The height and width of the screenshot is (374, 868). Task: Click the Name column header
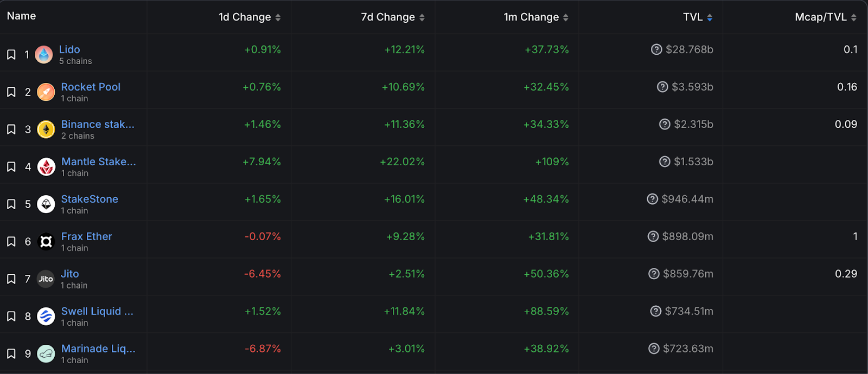point(22,16)
